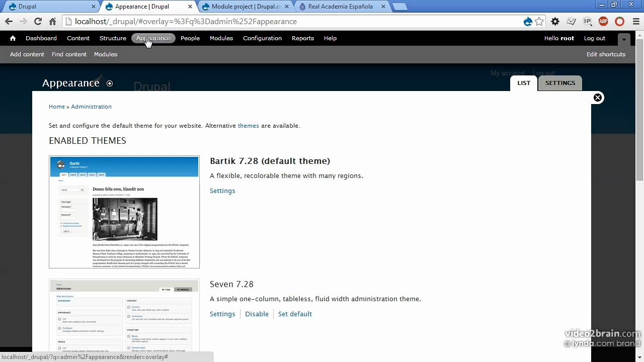The width and height of the screenshot is (644, 362).
Task: Click Home breadcrumb link
Action: 57,107
